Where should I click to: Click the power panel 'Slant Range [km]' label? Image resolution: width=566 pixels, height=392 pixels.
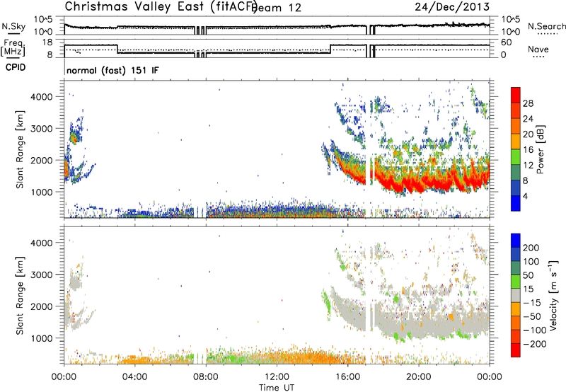coord(20,149)
